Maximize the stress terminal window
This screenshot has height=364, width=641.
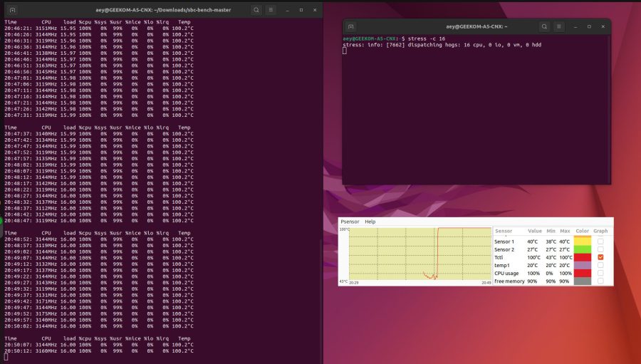click(x=589, y=26)
